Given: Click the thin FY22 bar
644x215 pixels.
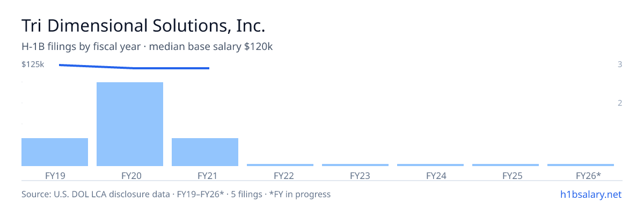Looking at the screenshot, I should point(280,165).
